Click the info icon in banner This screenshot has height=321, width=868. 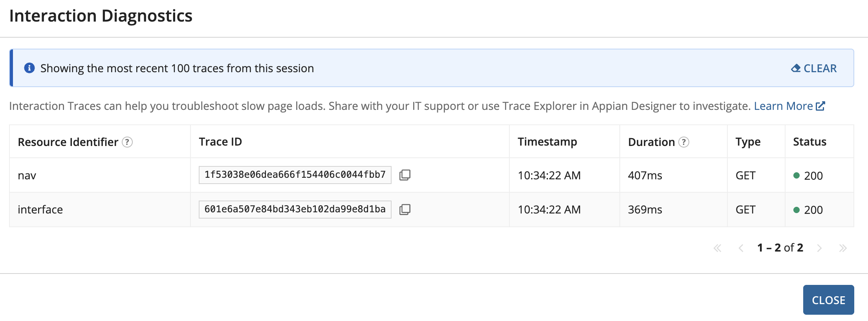[x=29, y=68]
